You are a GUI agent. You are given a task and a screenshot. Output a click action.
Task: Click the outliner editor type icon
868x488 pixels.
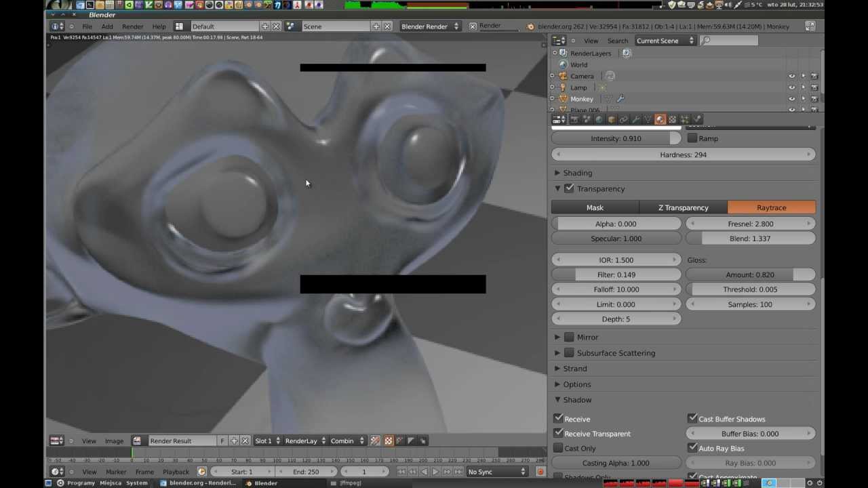click(x=559, y=41)
